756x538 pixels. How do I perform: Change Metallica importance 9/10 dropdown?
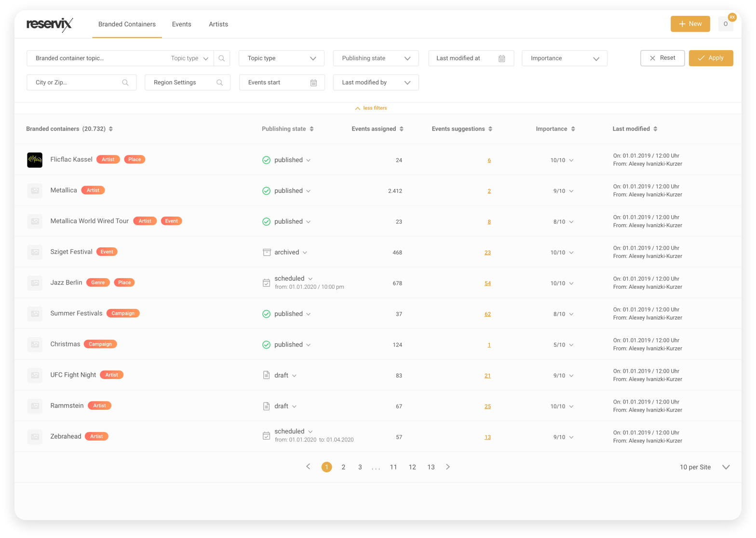[x=571, y=191]
